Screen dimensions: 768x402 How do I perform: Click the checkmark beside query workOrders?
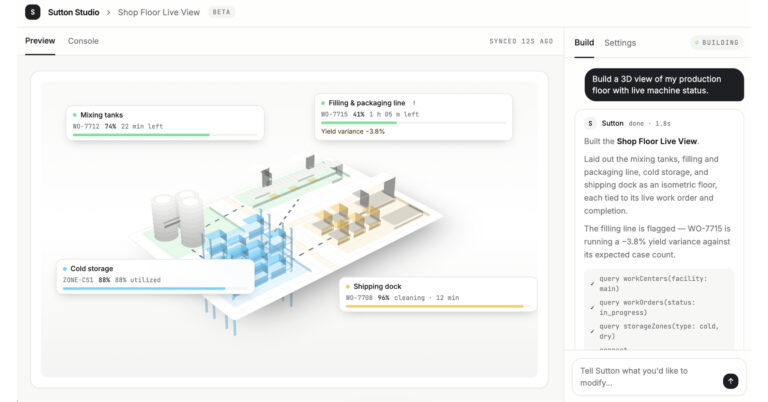[592, 307]
